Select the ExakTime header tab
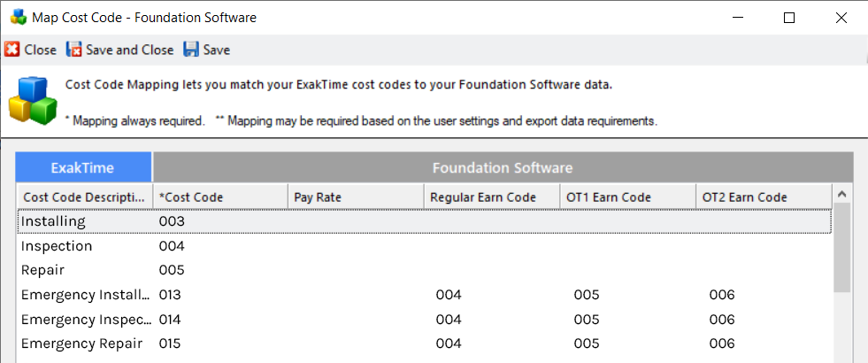The image size is (868, 363). (x=83, y=167)
